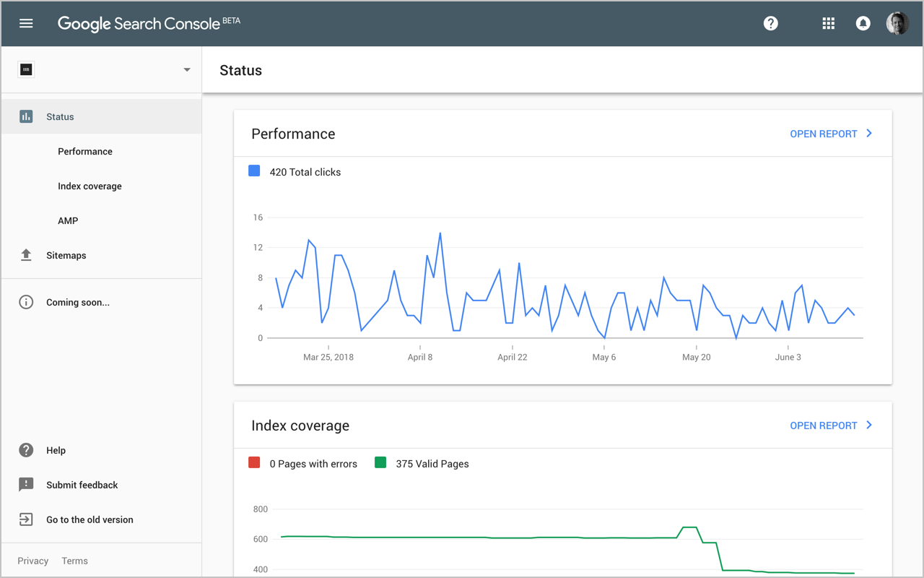Screen dimensions: 924x578
Task: Click the Submit feedback icon
Action: [26, 485]
